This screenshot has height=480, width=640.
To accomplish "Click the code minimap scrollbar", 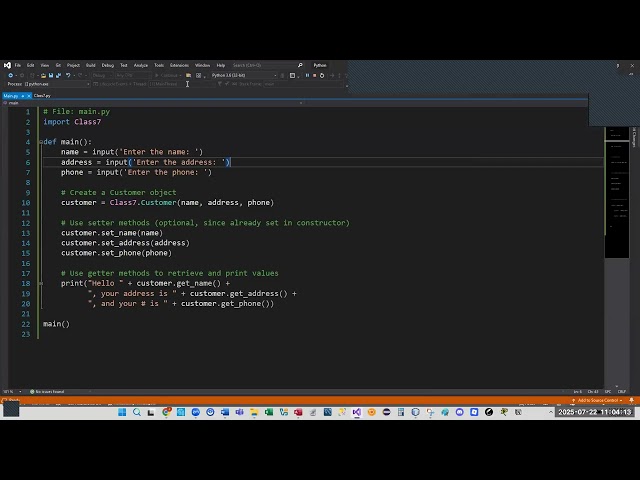I will pos(617,192).
